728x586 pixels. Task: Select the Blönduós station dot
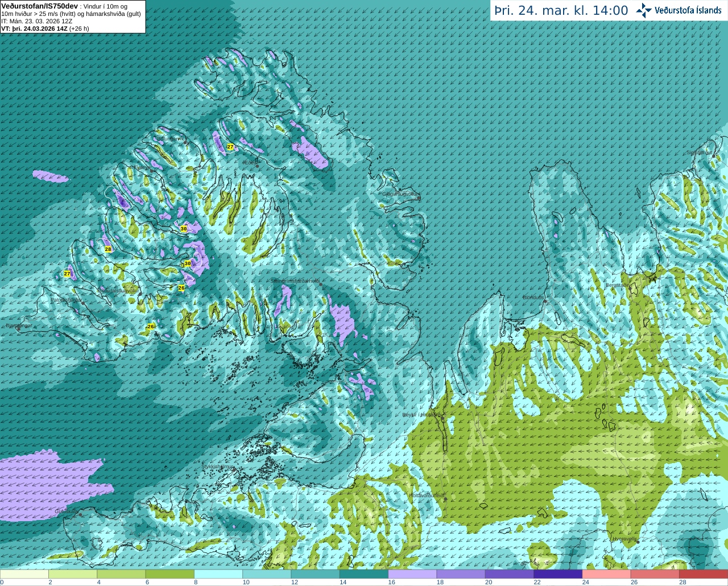pyautogui.click(x=545, y=301)
